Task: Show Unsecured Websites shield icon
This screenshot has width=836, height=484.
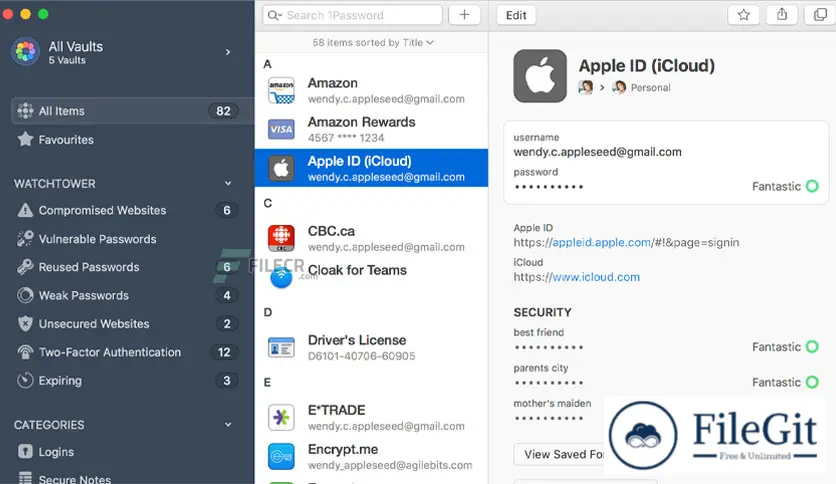Action: coord(25,324)
